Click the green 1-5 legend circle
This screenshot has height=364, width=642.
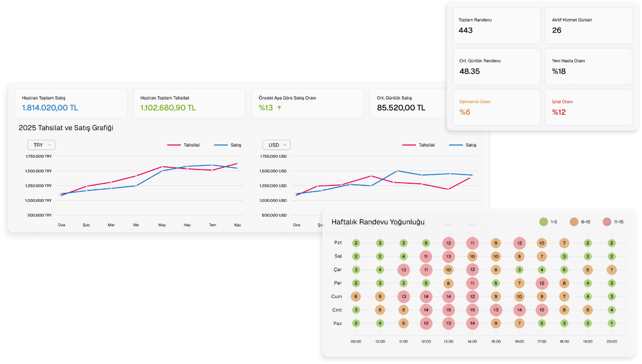pos(544,222)
